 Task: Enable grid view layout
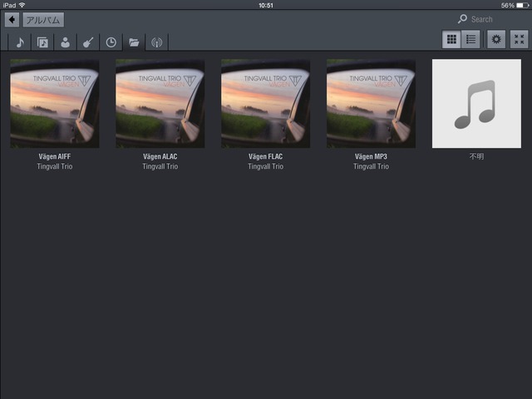coord(451,39)
